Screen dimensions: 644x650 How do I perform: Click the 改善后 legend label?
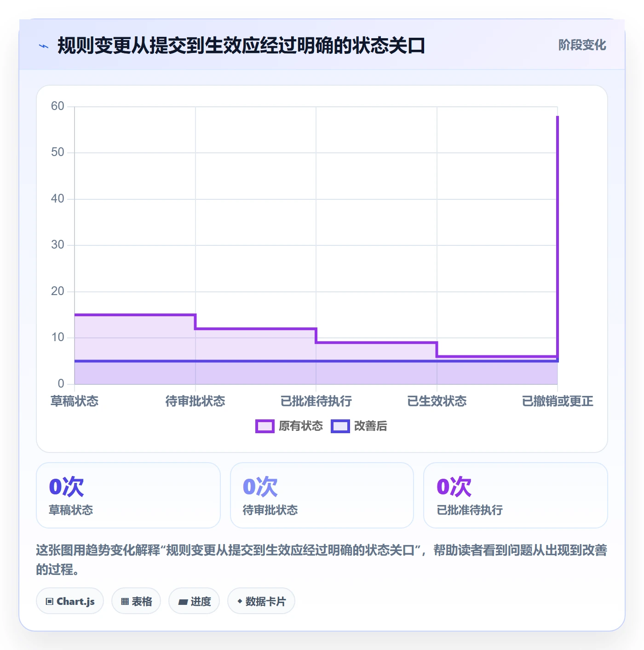click(371, 426)
